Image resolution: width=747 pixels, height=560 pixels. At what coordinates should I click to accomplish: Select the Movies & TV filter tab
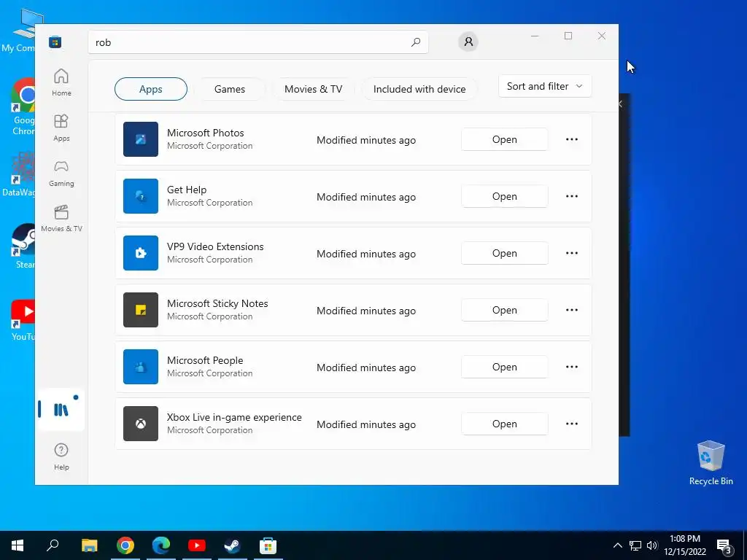(x=314, y=89)
